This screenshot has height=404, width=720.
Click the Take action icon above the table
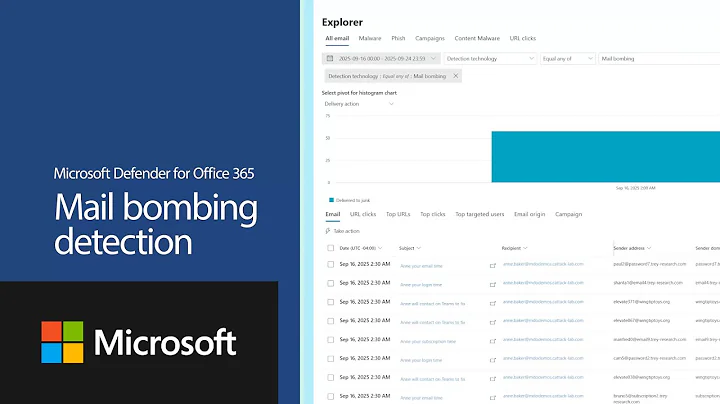328,231
